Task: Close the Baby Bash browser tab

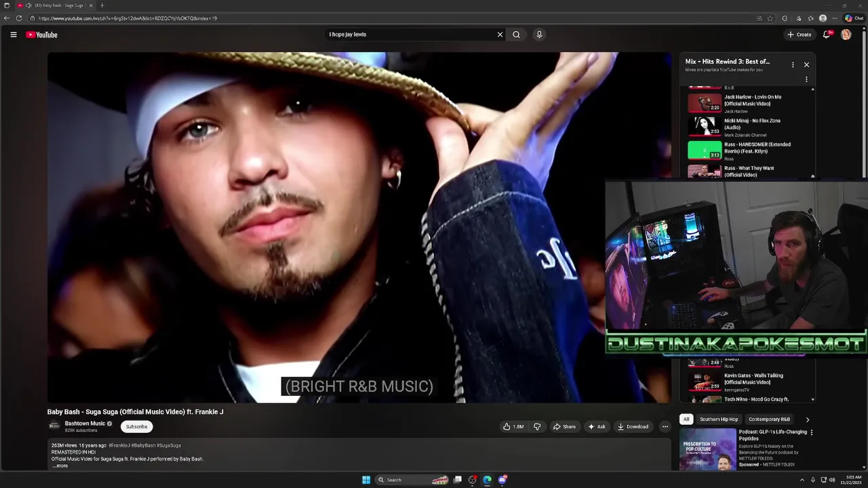Action: click(x=91, y=5)
